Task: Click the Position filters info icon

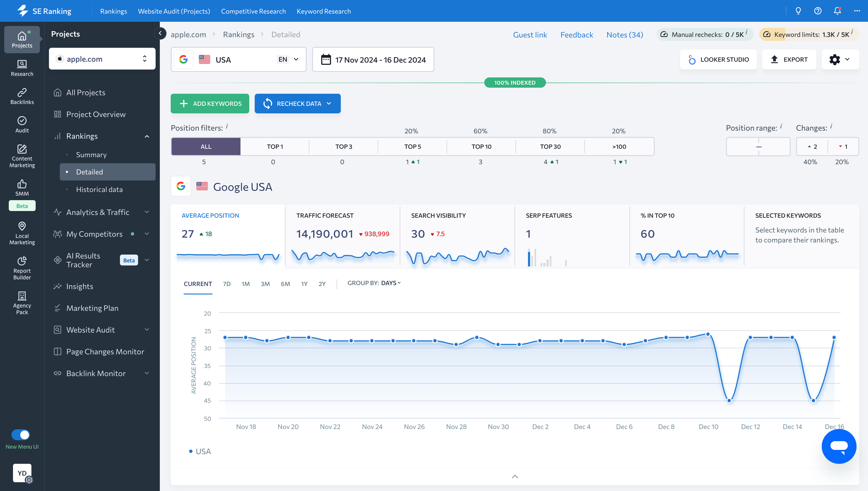Action: click(x=227, y=126)
